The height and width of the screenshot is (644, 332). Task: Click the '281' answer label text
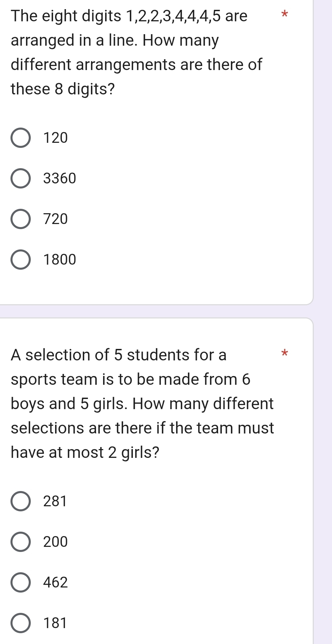point(55,501)
